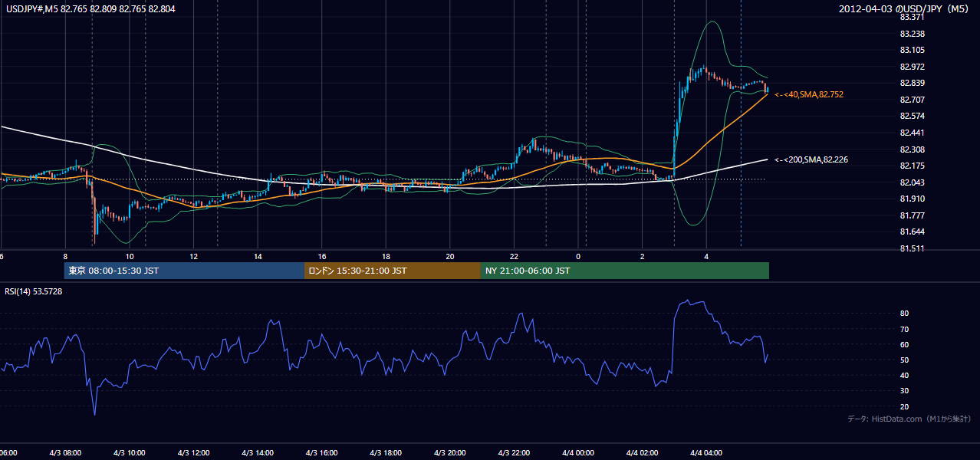This screenshot has width=980, height=460.
Task: Click the 4/3 10:00 date axis label
Action: [130, 453]
